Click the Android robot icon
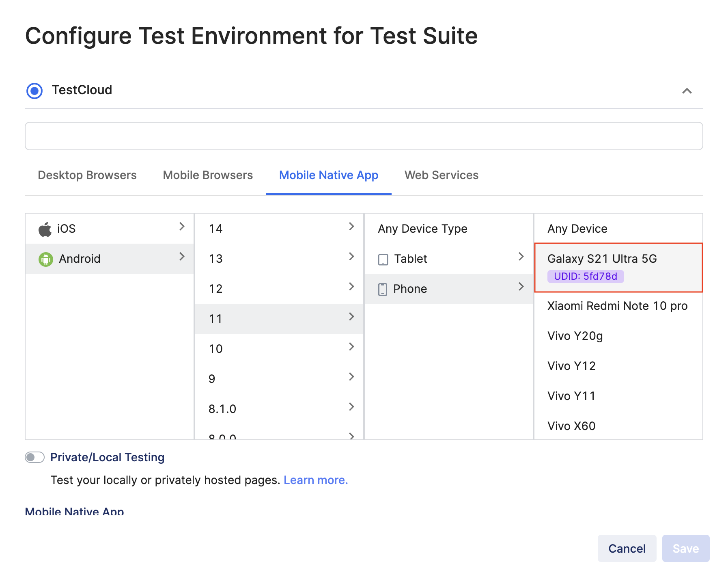Viewport: 728px width, 575px height. pos(47,259)
